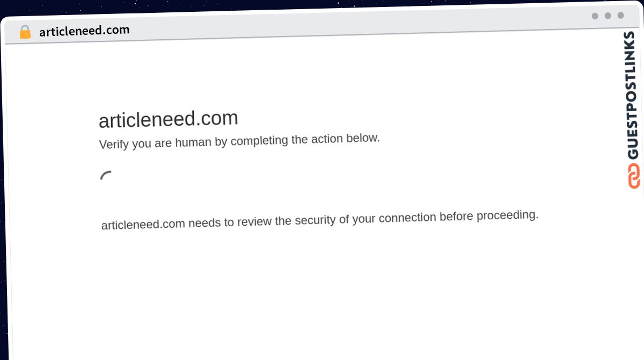The image size is (644, 360).
Task: Select the articleneed.com URL in the address bar
Action: coord(84,31)
